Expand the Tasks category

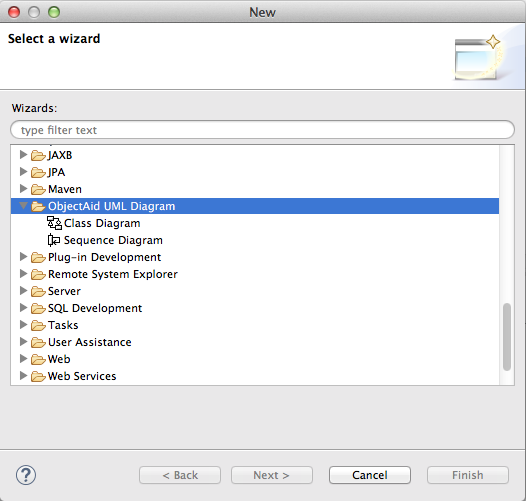click(x=23, y=324)
